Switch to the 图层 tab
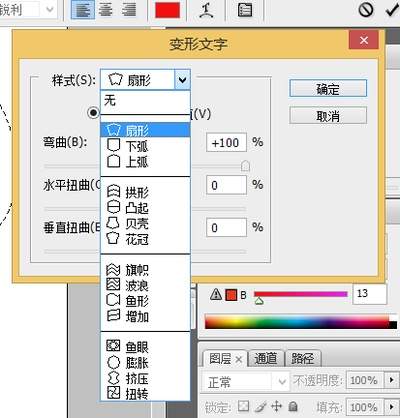400x418 pixels. pyautogui.click(x=220, y=359)
